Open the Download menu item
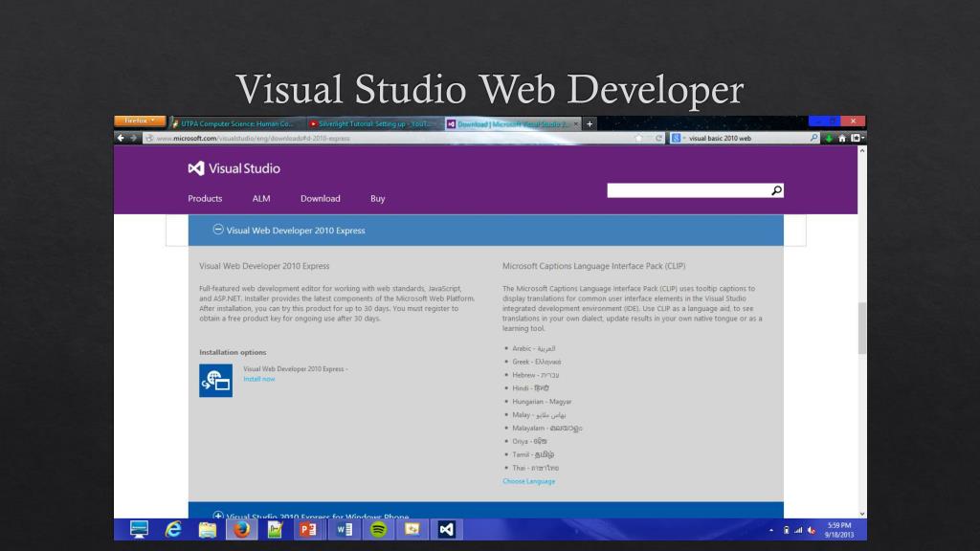The width and height of the screenshot is (980, 551). coord(320,199)
